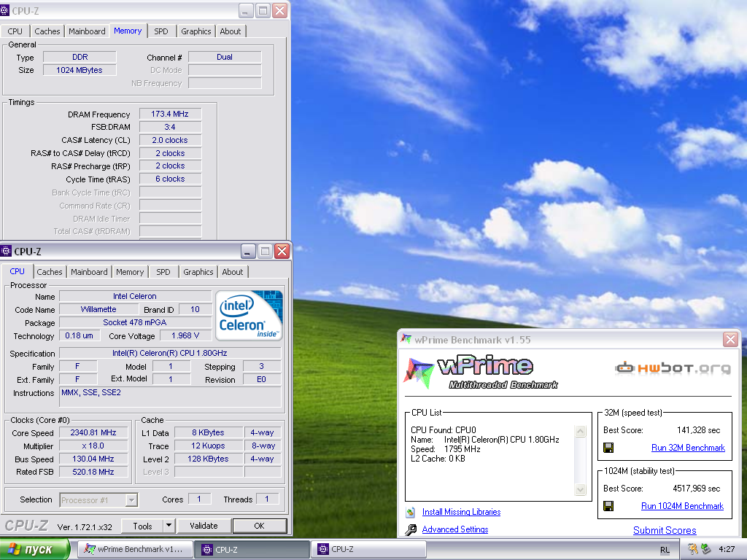Switch to the first CPU-Z taskbar button
The width and height of the screenshot is (747, 560).
252,549
